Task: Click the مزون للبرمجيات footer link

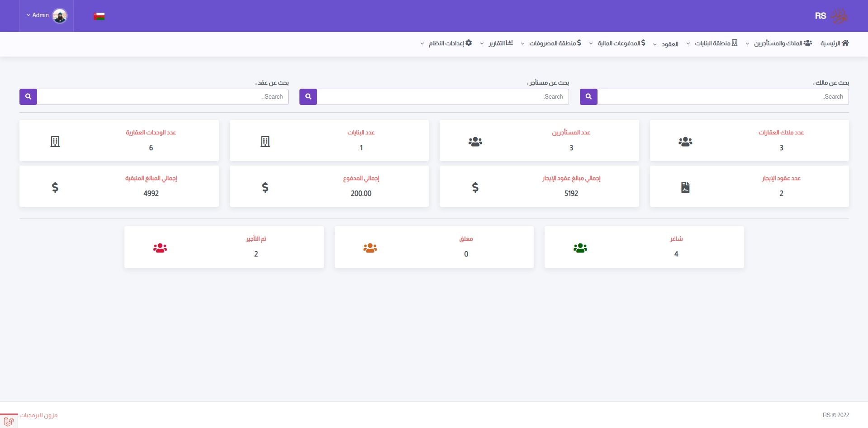Action: coord(38,415)
